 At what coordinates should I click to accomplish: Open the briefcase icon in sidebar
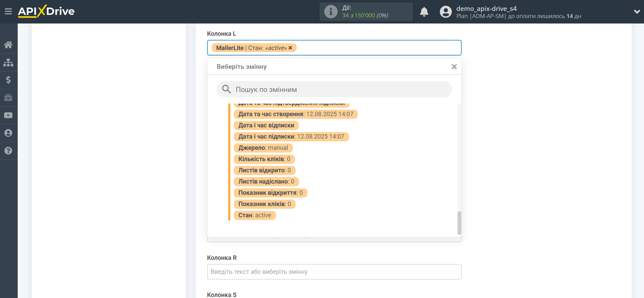(9, 98)
